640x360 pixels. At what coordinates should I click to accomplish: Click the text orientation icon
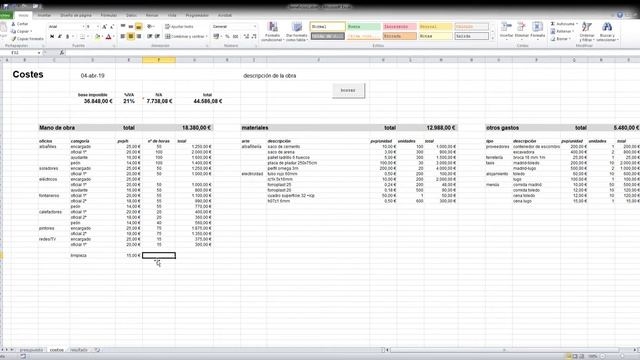click(x=150, y=27)
